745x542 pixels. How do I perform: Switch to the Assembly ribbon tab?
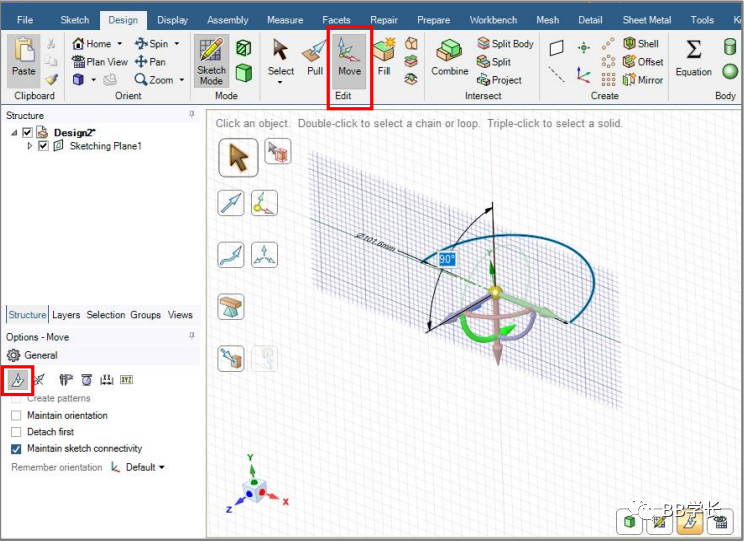(x=228, y=20)
